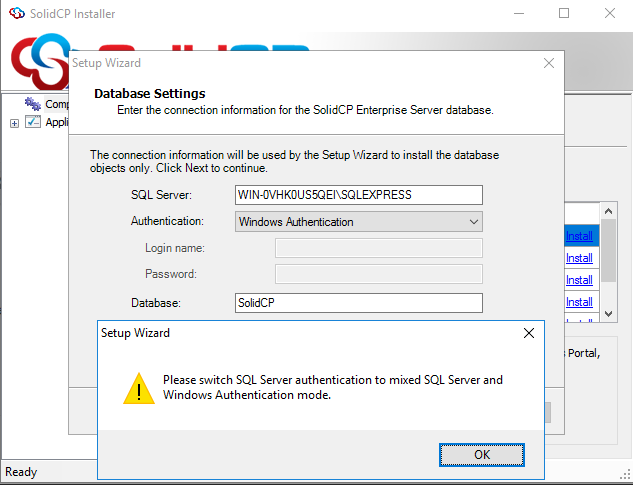
Task: Click the Database name field
Action: [358, 303]
